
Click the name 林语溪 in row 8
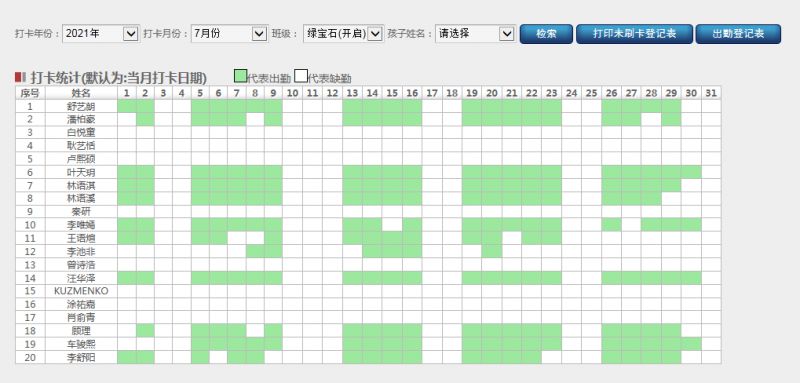[x=81, y=199]
